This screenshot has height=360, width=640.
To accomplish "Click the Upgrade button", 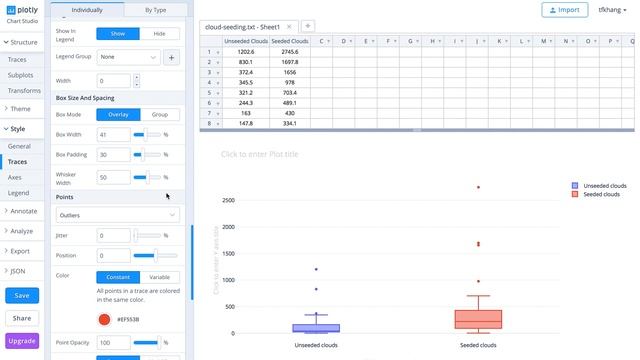I will pyautogui.click(x=22, y=341).
